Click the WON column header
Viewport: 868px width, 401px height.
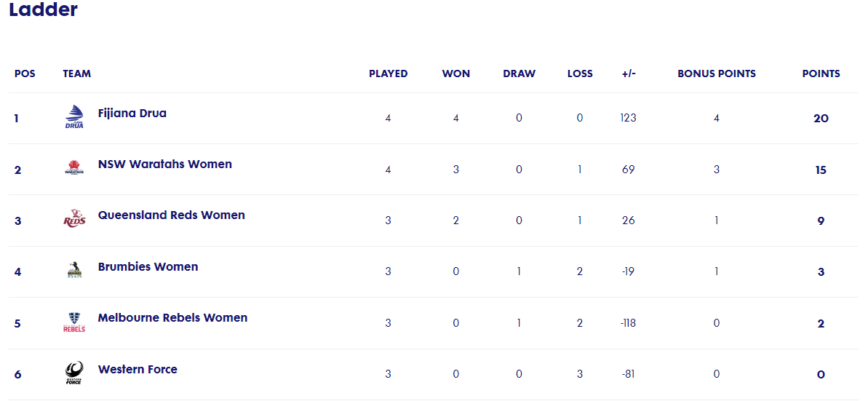click(x=456, y=74)
